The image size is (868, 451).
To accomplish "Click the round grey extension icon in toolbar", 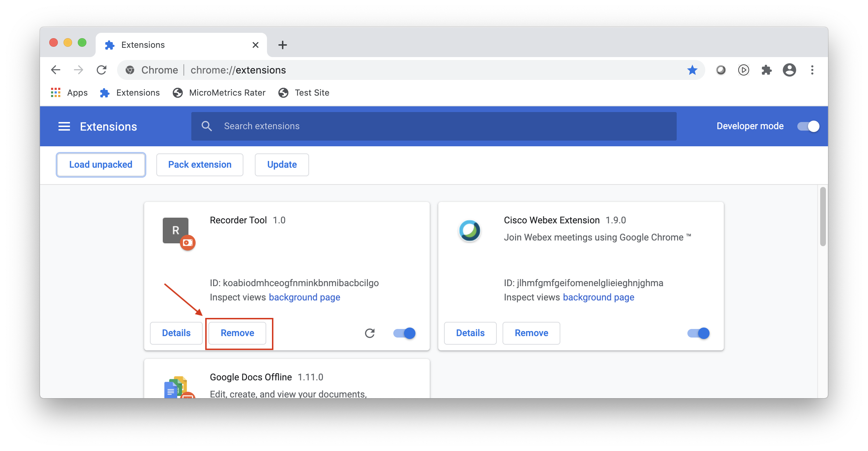I will click(x=721, y=70).
